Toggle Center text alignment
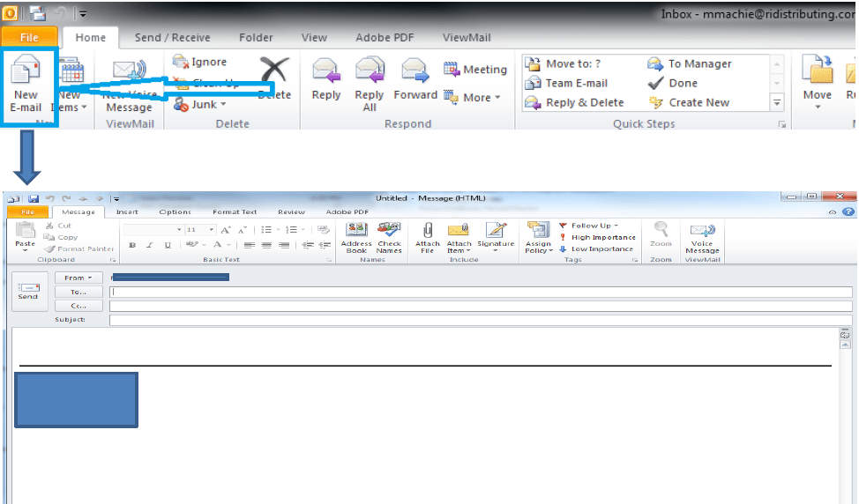Viewport: 859px width, 504px height. [x=267, y=245]
